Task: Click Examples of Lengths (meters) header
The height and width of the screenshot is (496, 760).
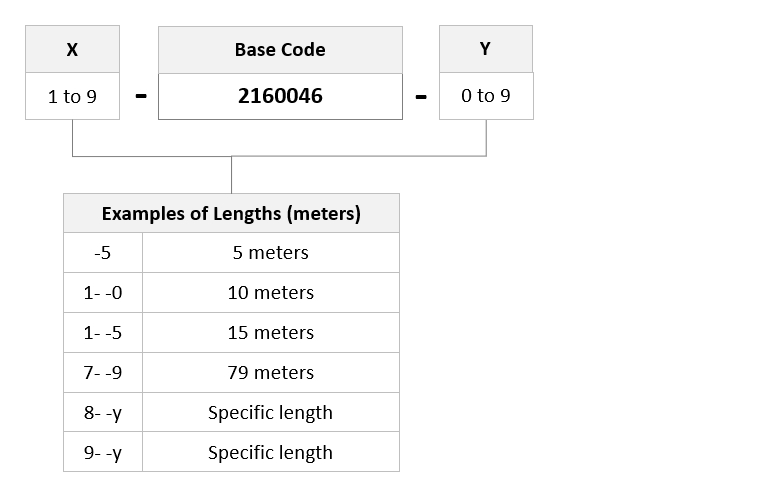Action: pos(231,213)
